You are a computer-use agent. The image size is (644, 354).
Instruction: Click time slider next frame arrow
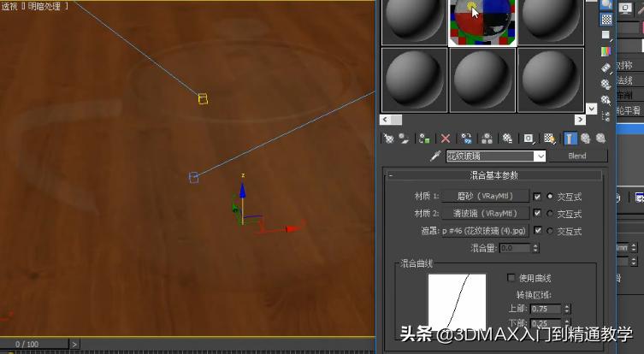pyautogui.click(x=74, y=344)
